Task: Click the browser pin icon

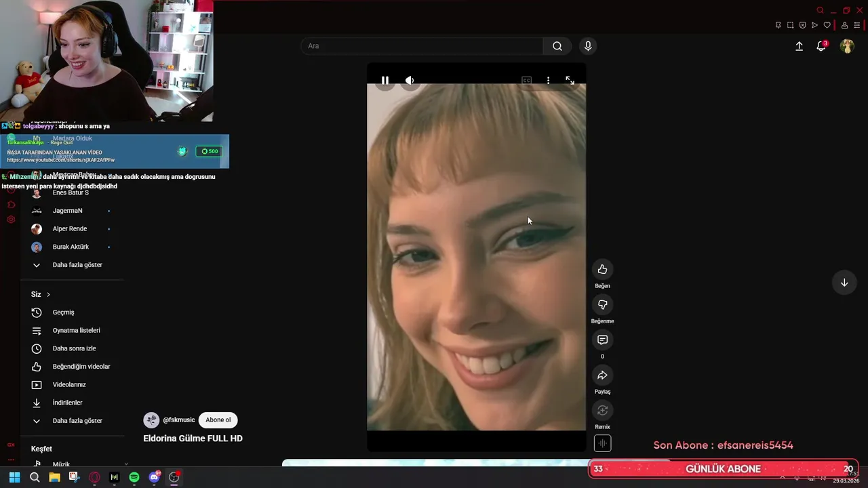Action: (x=778, y=25)
